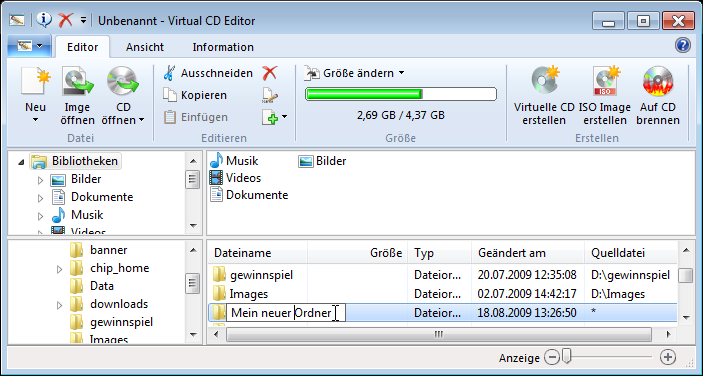This screenshot has height=376, width=703.
Task: Click Ausschneiden (cut) scissors button
Action: [x=208, y=73]
